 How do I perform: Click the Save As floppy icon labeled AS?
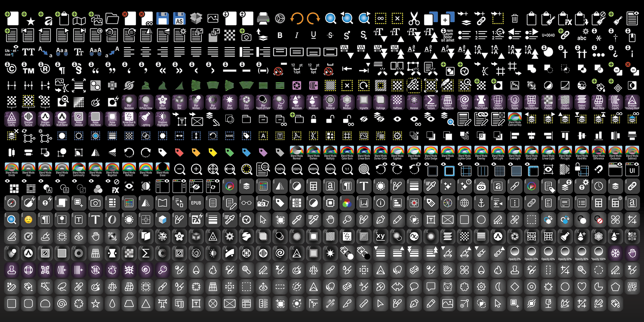179,18
